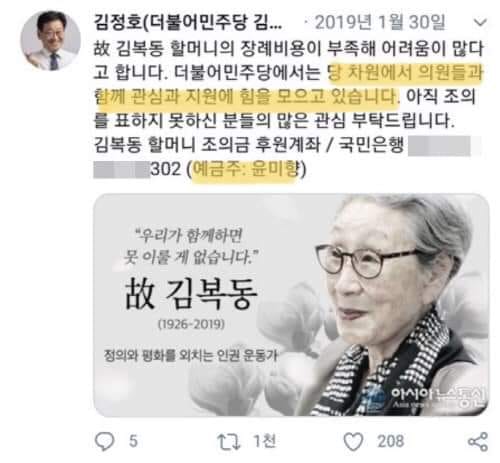Like the tweet with heart icon
This screenshot has height=463, width=500.
tap(353, 442)
